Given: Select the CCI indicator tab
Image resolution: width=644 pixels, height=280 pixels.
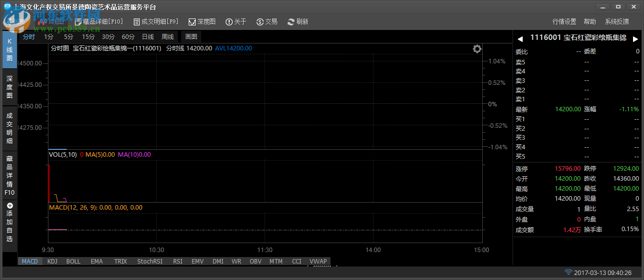Looking at the screenshot, I should pos(297,261).
